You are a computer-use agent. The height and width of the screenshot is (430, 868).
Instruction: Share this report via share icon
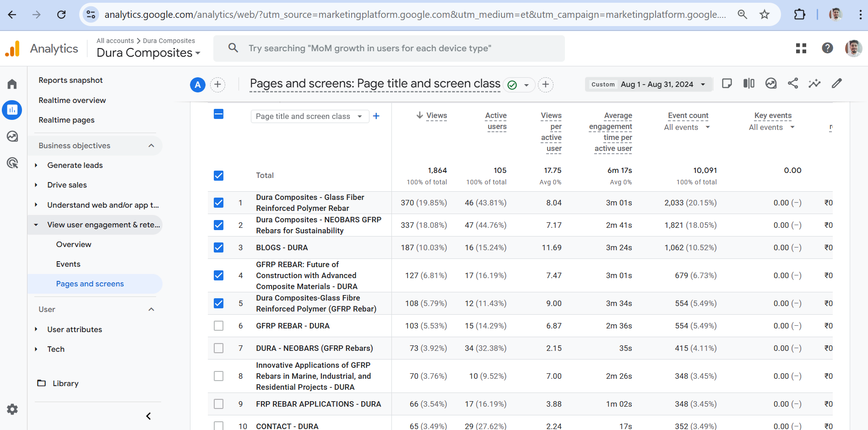pyautogui.click(x=793, y=83)
